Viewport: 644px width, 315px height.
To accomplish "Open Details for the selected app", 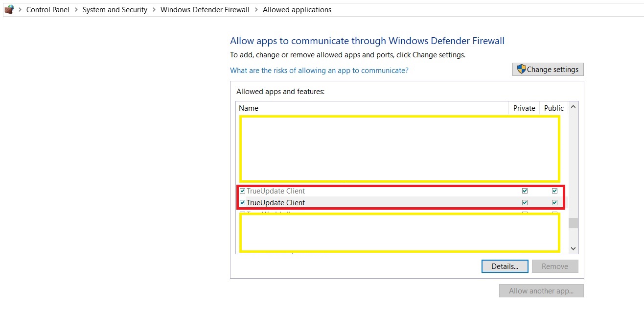I will [505, 267].
